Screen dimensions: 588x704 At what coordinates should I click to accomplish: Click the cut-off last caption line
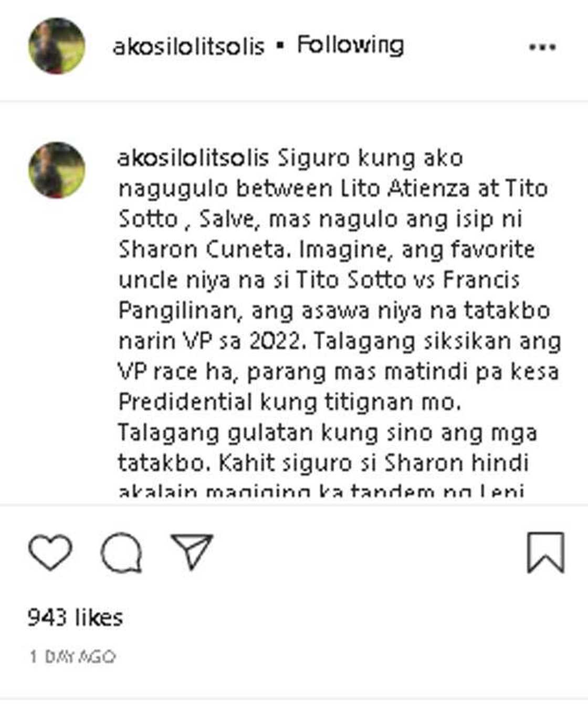[x=321, y=492]
